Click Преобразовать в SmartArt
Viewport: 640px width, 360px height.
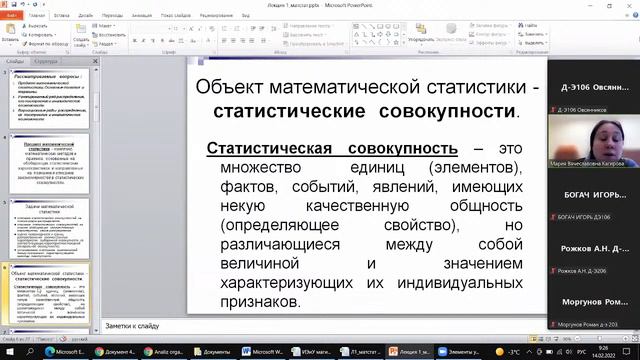tap(314, 43)
